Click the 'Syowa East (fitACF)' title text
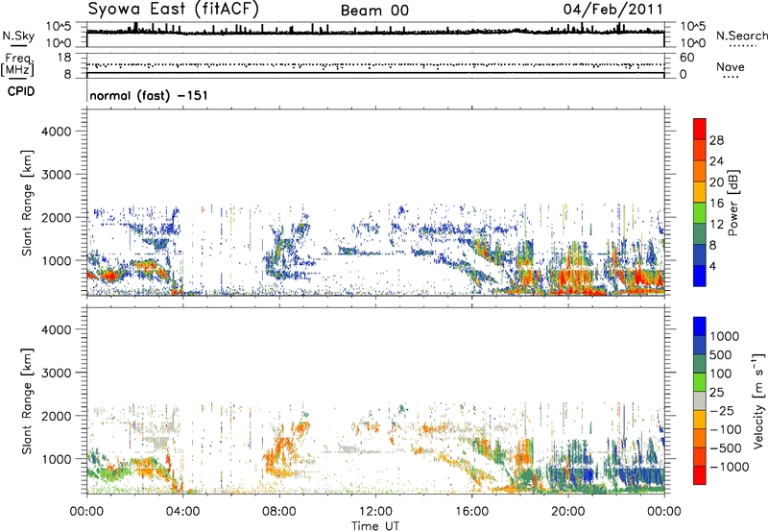Viewport: 768px width, 532px height. click(x=173, y=9)
